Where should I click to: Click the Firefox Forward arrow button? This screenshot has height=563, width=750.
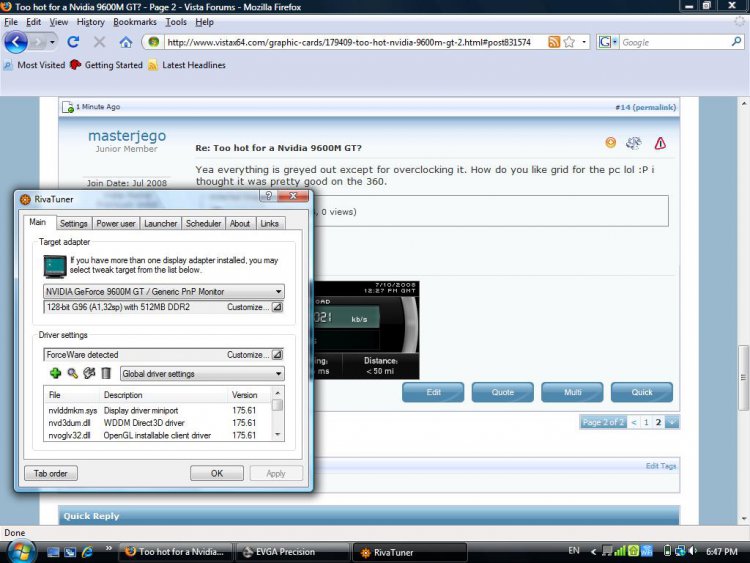[37, 43]
